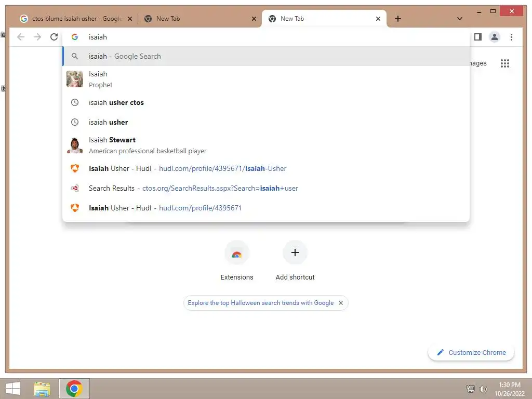Open the network icon in system tray
This screenshot has height=399, width=532.
click(x=471, y=389)
